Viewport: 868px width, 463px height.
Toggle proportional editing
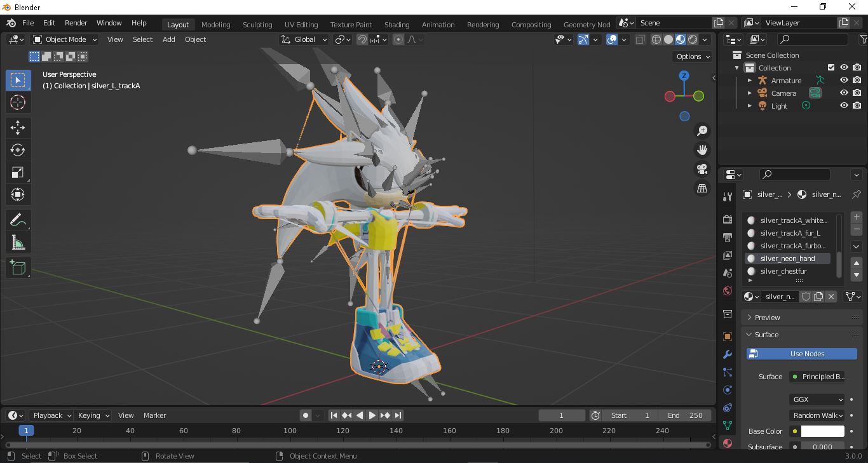pos(398,39)
